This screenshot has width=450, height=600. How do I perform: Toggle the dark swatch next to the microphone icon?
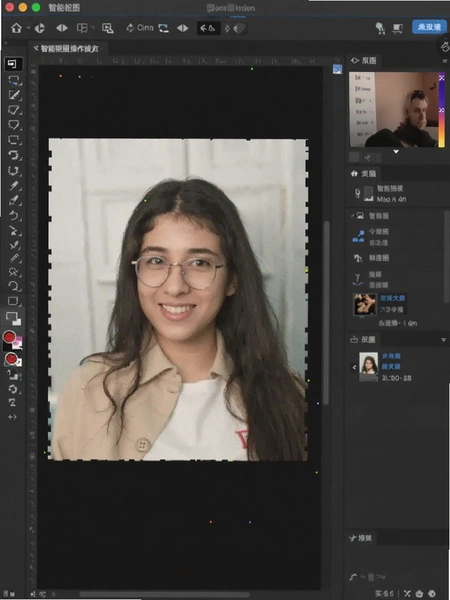coord(368,194)
